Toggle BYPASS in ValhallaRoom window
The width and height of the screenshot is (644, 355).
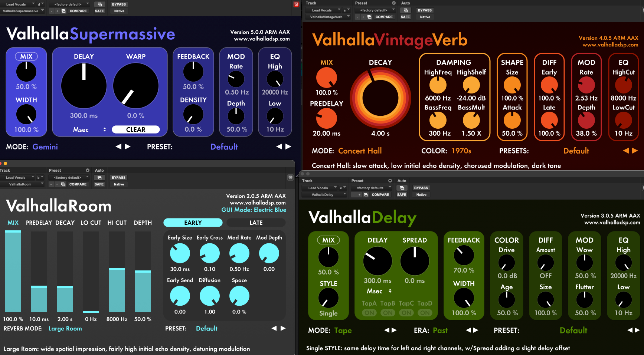click(118, 178)
